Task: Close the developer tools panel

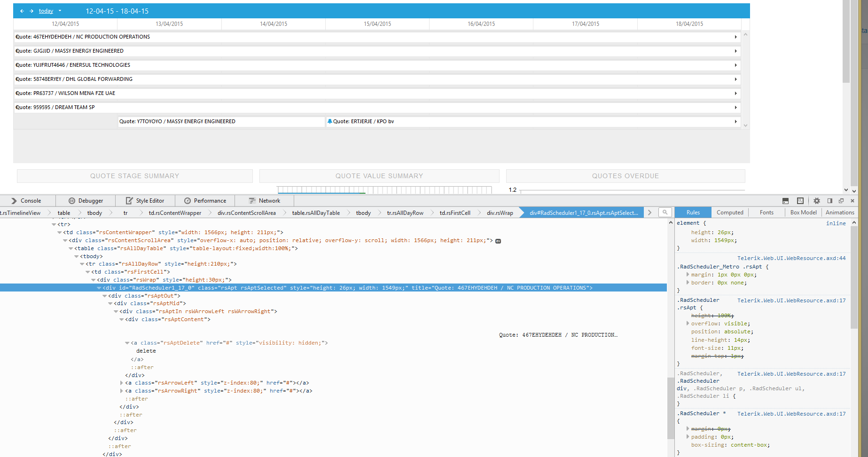Action: 852,201
